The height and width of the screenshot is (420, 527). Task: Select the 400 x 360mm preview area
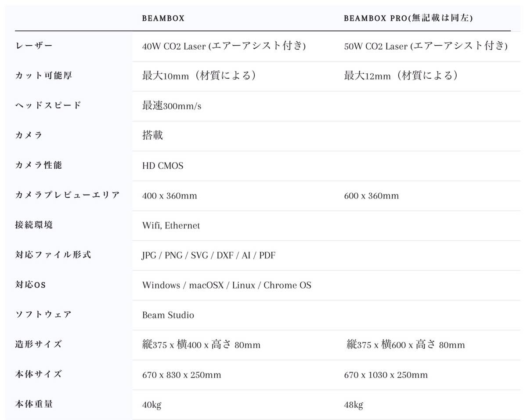(170, 196)
